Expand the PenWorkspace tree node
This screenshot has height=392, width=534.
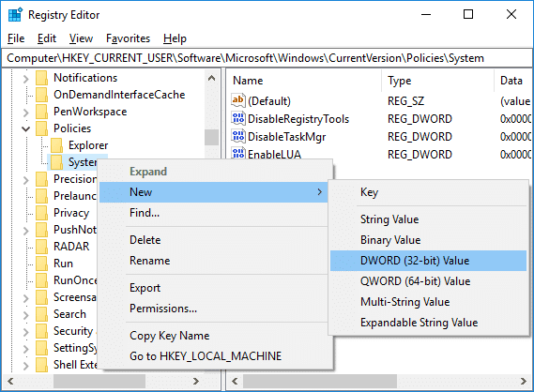click(26, 113)
